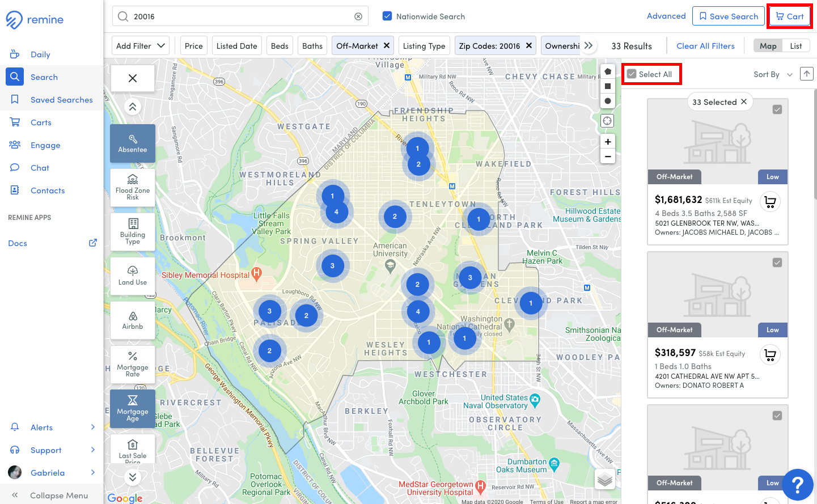Uncheck the $318,597 property card checkbox
The width and height of the screenshot is (817, 504).
coord(777,262)
